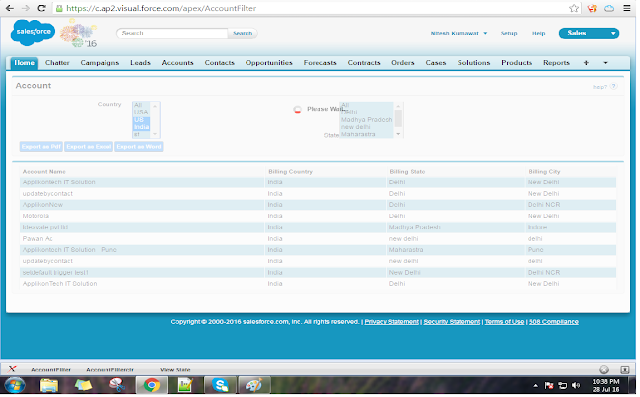Open the Campaigns tab
Screen dimensions: 640x397
tap(99, 62)
